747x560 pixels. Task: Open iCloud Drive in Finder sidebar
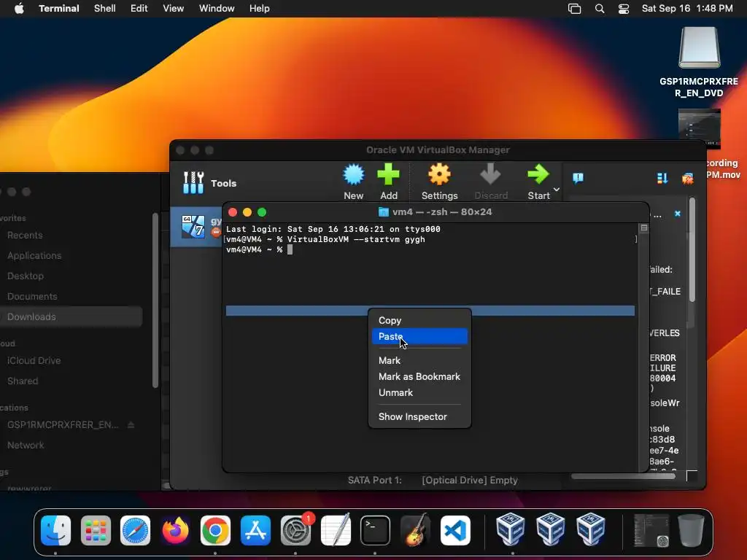click(34, 360)
